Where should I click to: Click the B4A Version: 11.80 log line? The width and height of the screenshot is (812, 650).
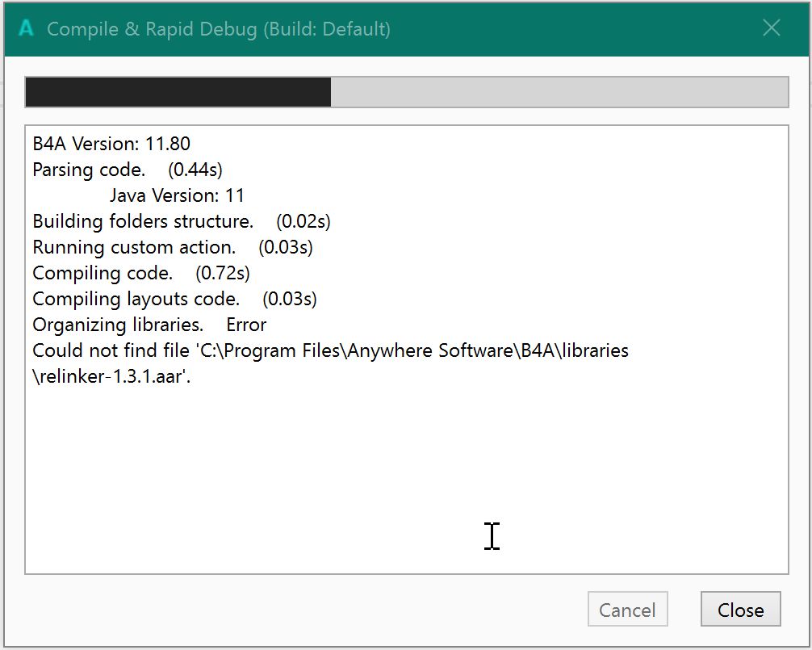point(111,145)
